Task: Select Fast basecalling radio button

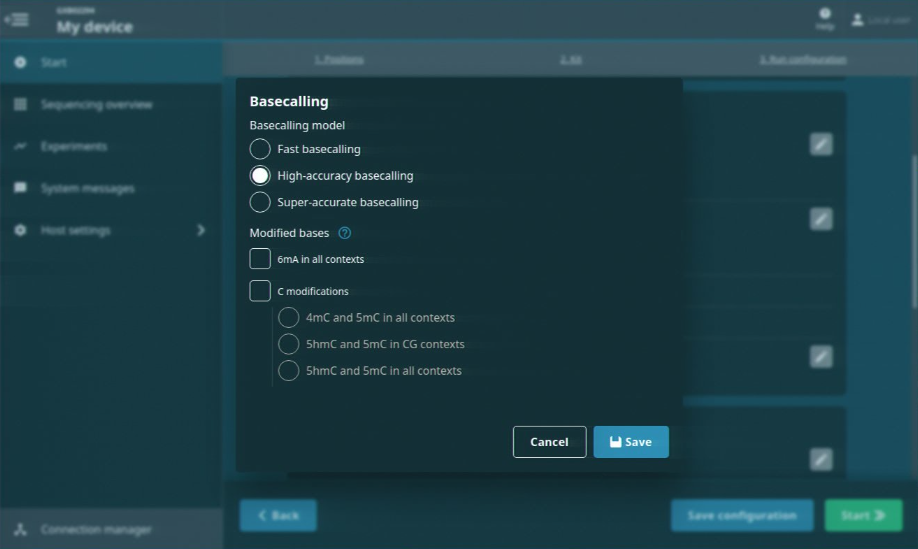Action: tap(260, 149)
